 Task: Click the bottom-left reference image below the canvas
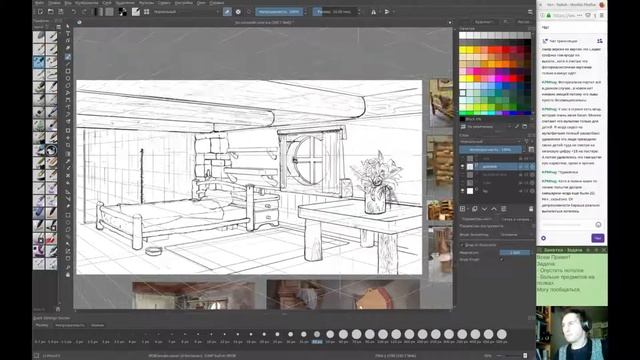(x=193, y=295)
